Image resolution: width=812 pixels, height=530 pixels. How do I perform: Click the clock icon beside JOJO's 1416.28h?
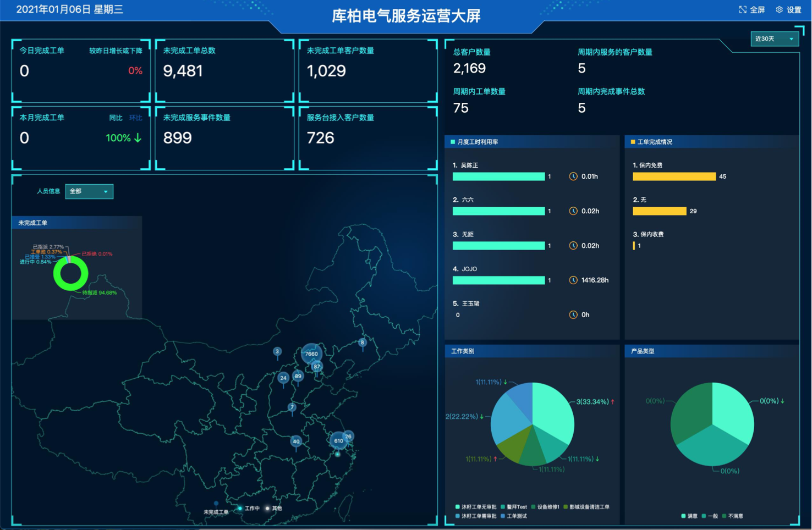(573, 280)
